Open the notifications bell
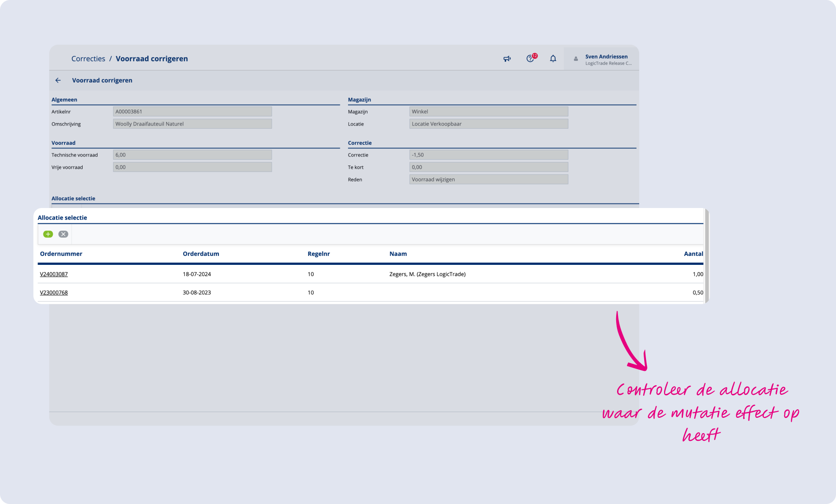This screenshot has height=504, width=836. [553, 59]
